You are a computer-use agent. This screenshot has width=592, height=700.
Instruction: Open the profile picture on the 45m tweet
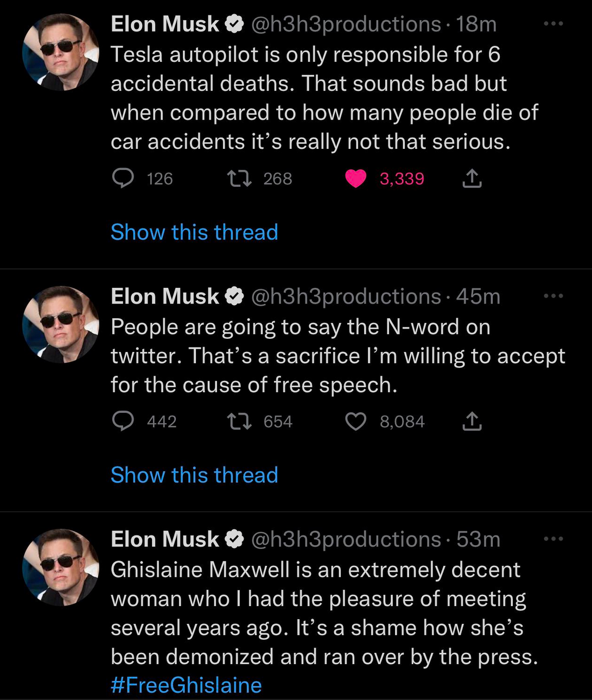(61, 324)
